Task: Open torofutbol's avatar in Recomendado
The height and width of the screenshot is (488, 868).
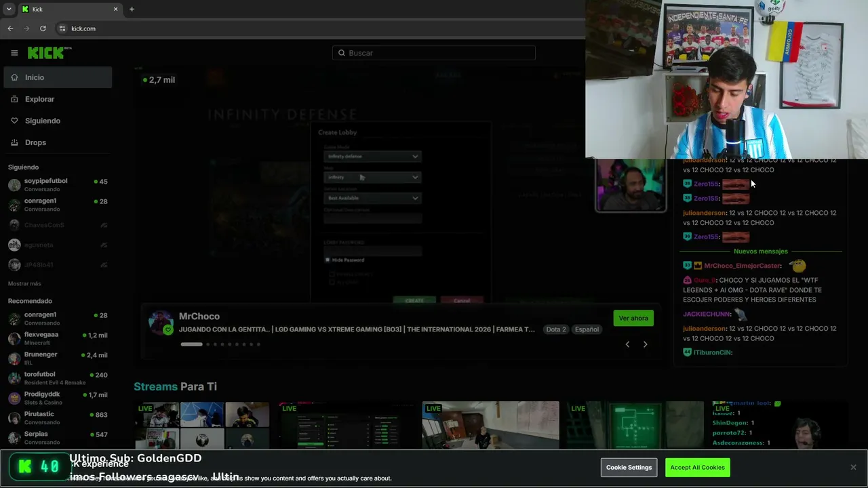Action: 14,378
